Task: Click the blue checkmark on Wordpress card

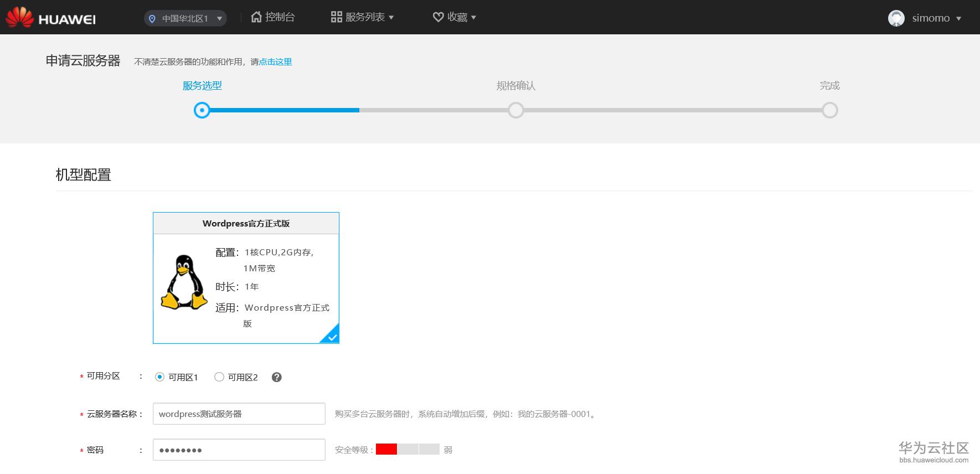Action: click(331, 335)
